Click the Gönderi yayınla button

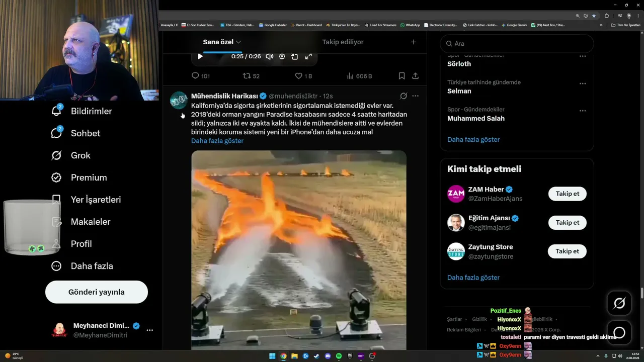[x=97, y=292]
